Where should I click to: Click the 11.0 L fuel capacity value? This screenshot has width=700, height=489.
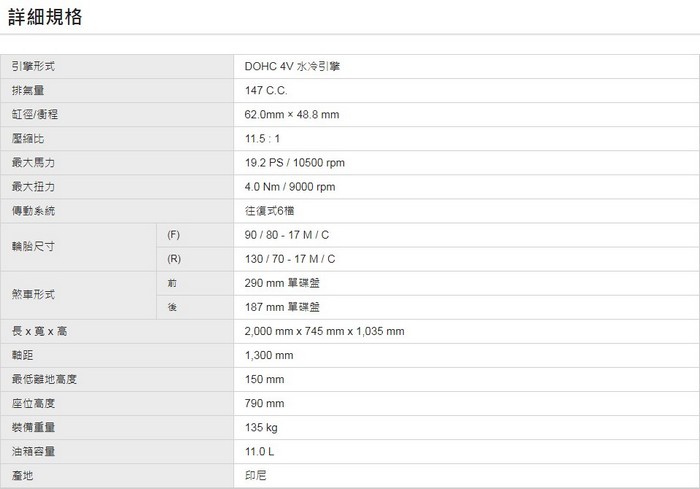tap(259, 451)
